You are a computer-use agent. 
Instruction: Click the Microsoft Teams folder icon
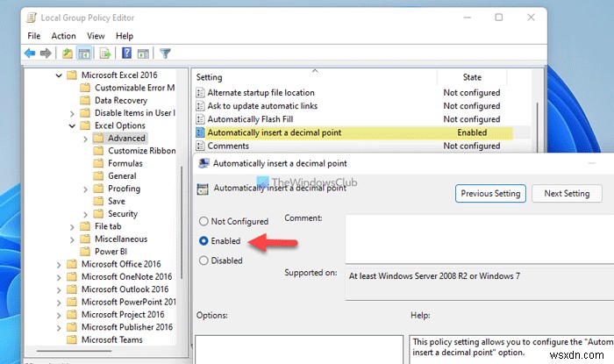tap(72, 339)
